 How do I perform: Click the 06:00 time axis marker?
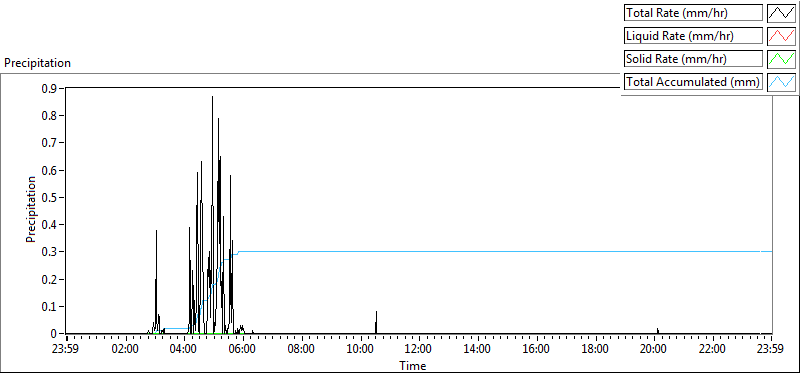coord(243,350)
